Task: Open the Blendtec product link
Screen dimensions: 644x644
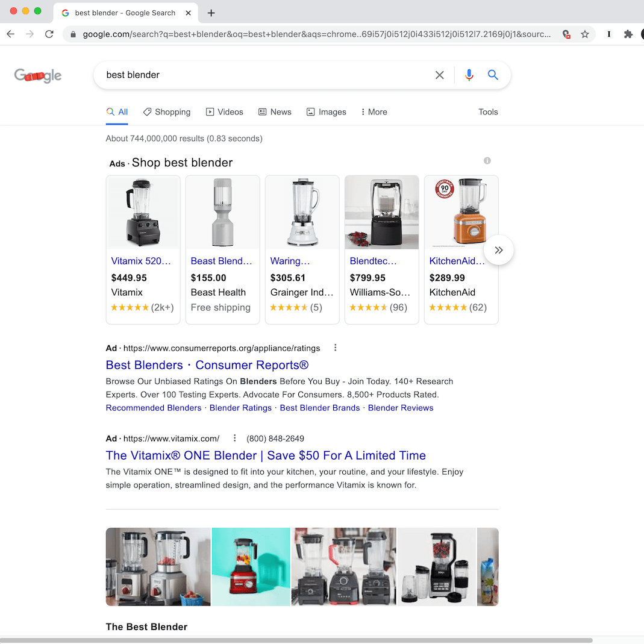Action: pos(373,261)
